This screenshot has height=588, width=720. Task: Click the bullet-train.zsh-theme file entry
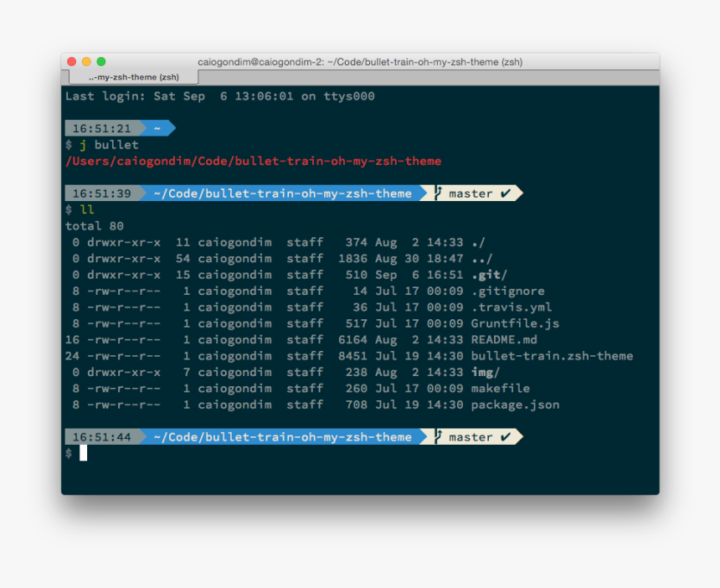[x=552, y=355]
